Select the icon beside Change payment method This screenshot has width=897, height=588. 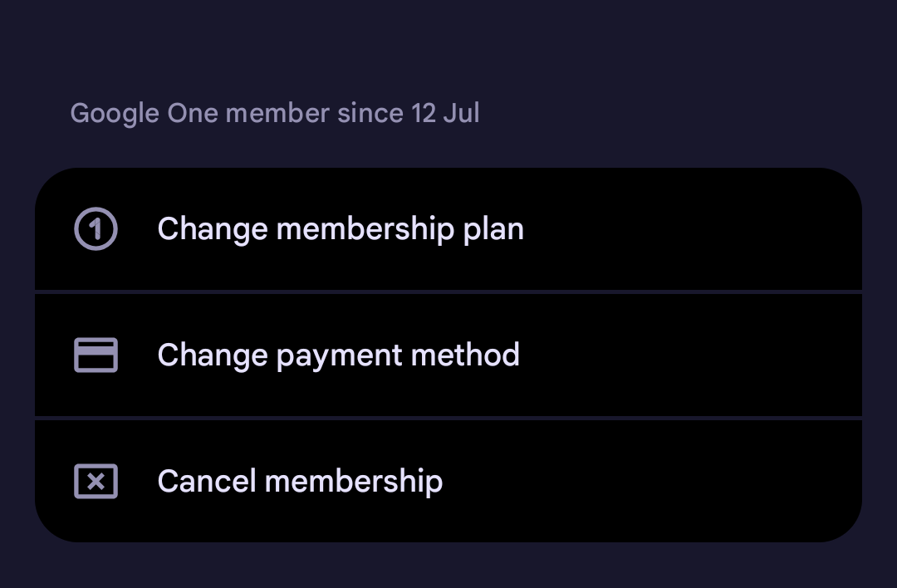coord(96,355)
